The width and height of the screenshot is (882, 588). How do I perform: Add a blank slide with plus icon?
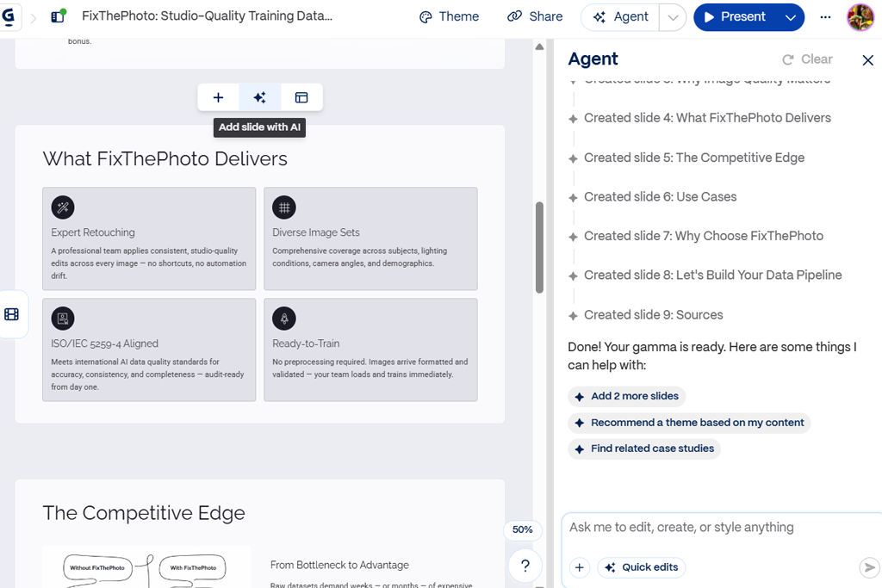click(x=218, y=98)
